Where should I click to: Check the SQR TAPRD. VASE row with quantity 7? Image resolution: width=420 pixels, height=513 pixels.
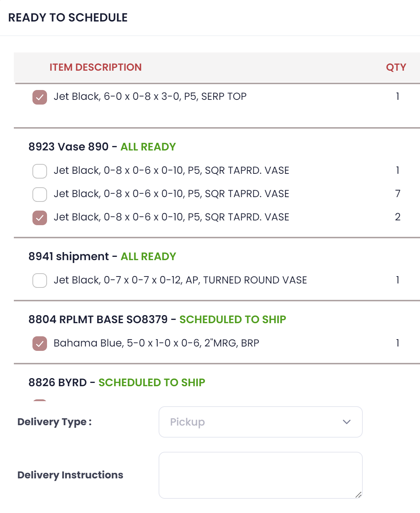pyautogui.click(x=40, y=195)
